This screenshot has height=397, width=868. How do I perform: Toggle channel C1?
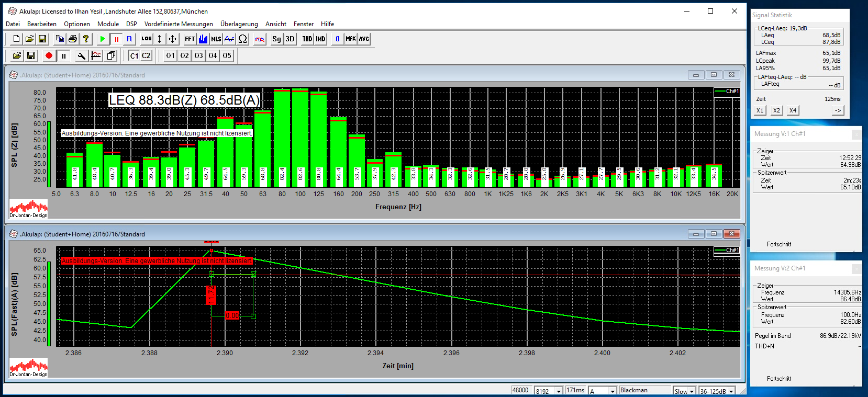click(x=134, y=55)
